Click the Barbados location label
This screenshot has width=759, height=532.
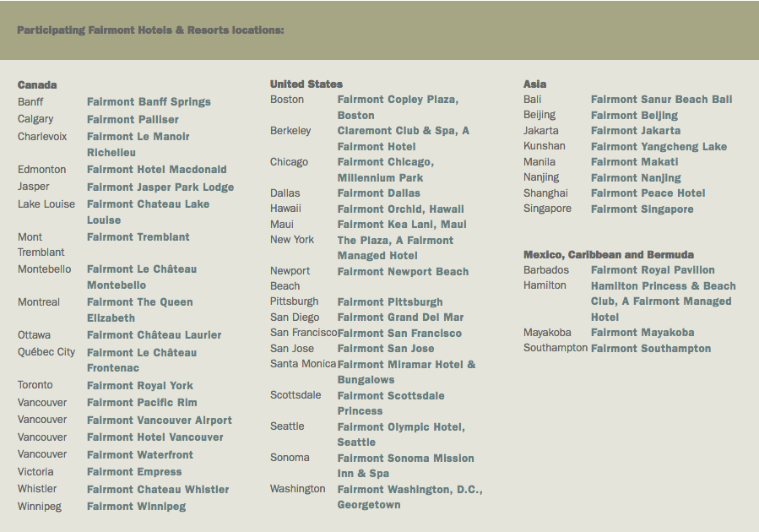point(546,270)
